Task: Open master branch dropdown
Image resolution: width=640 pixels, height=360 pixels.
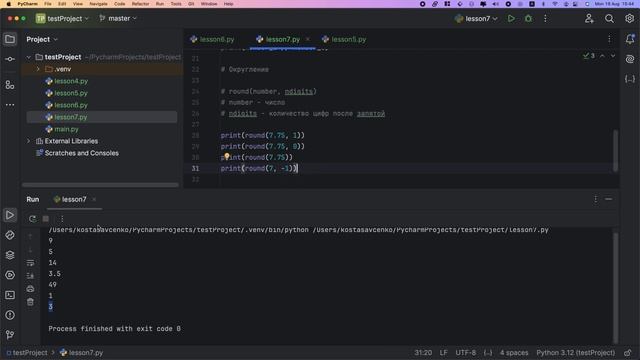Action: tap(118, 19)
